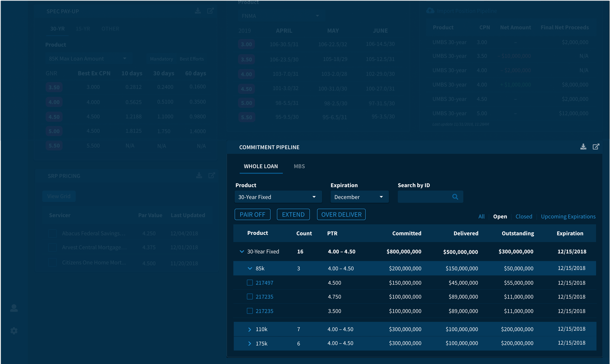Open user profile icon in sidebar
Screen dimensions: 610x364
click(14, 308)
